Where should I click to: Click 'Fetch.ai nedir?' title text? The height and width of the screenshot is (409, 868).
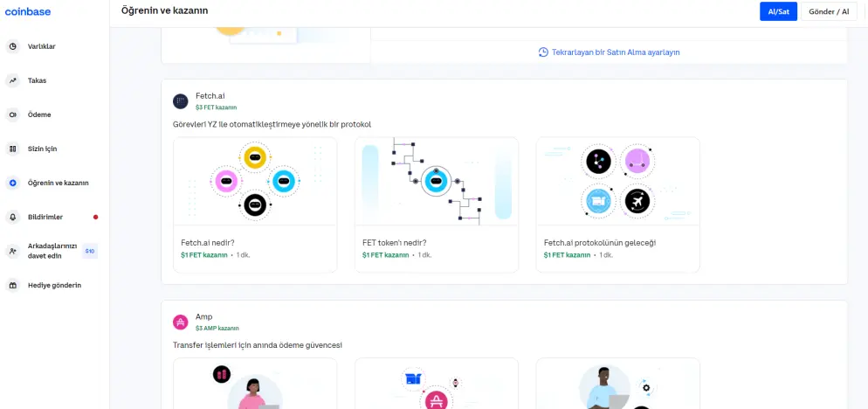coord(208,243)
